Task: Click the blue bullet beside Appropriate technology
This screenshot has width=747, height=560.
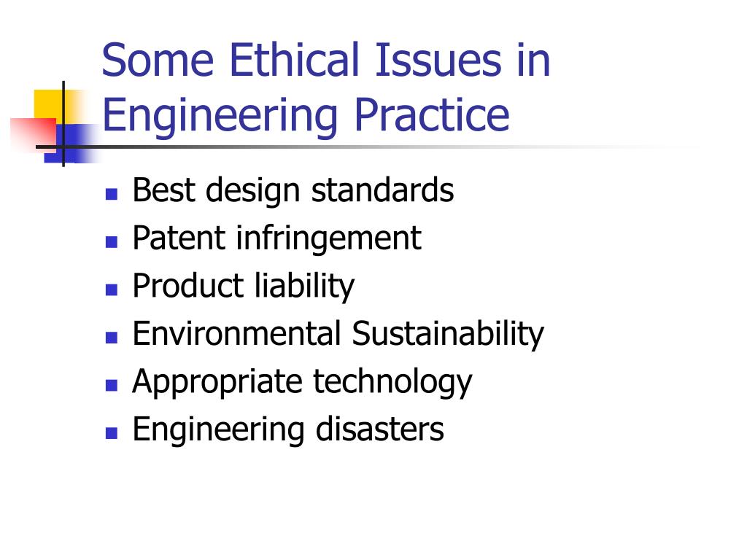Action: [x=112, y=385]
